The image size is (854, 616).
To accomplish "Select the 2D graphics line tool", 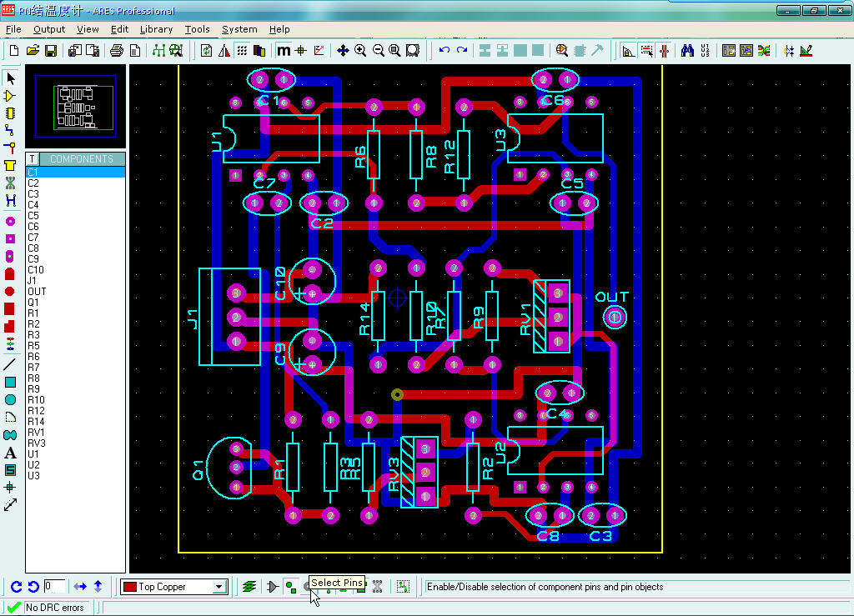I will 10,364.
